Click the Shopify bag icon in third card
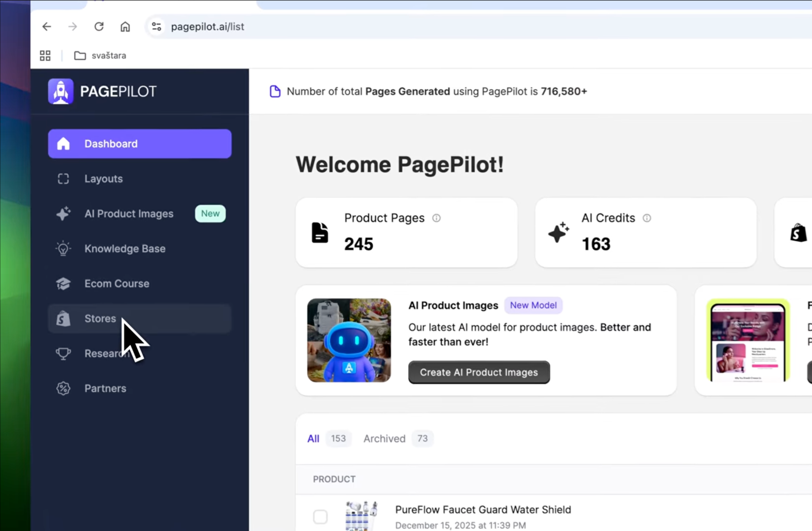The height and width of the screenshot is (531, 812). [799, 233]
